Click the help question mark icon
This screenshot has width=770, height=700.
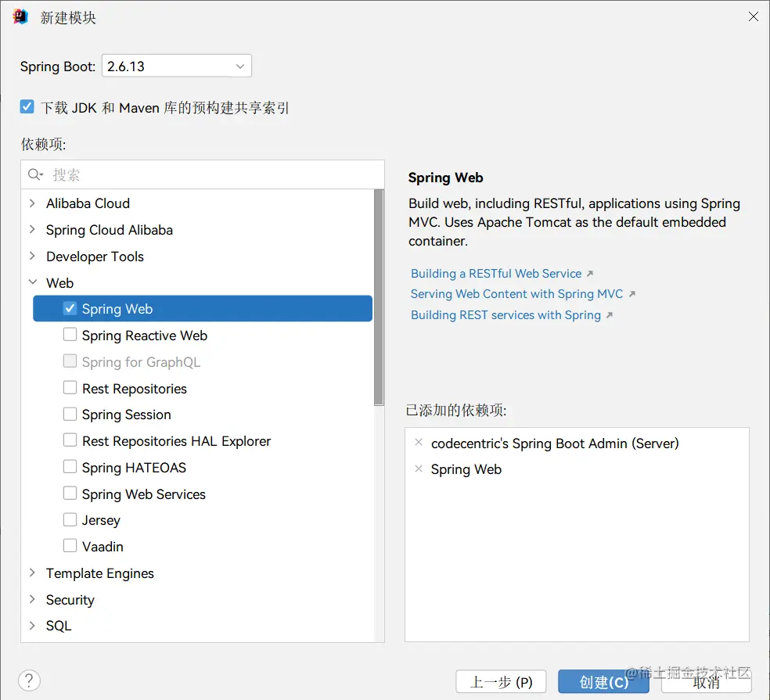point(29,680)
